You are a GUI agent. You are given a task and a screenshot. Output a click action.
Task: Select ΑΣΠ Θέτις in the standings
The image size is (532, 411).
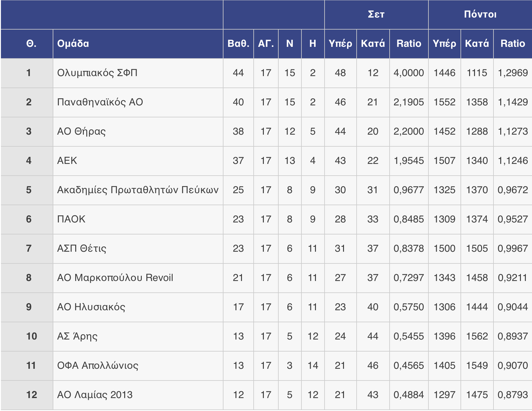tap(82, 249)
